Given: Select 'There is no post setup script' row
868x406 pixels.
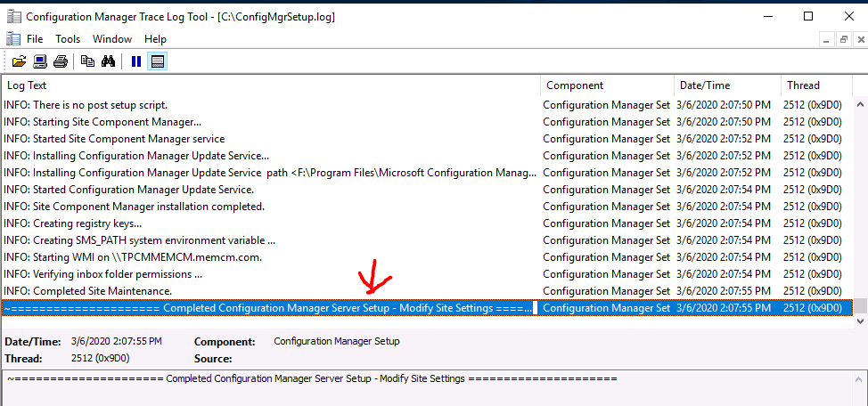Looking at the screenshot, I should [427, 104].
